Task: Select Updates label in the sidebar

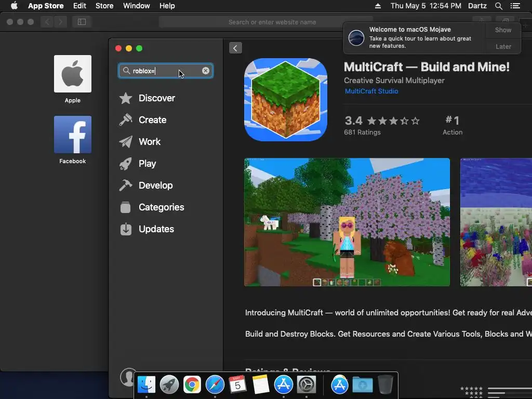Action: coord(156,229)
